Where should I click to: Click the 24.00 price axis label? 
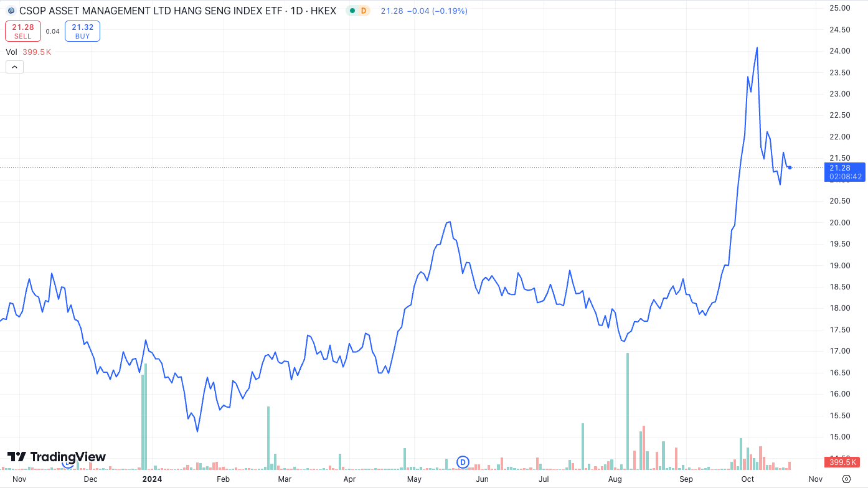point(840,51)
